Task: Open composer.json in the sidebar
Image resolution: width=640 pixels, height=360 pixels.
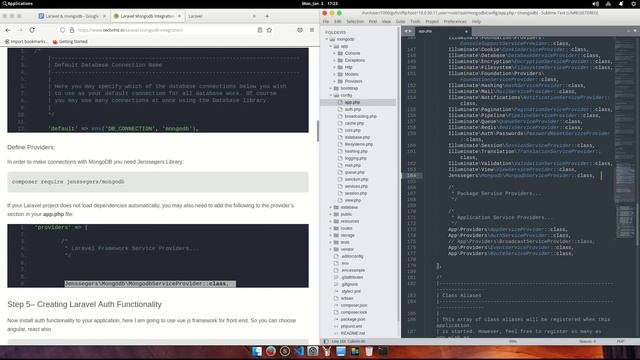Action: [x=353, y=305]
